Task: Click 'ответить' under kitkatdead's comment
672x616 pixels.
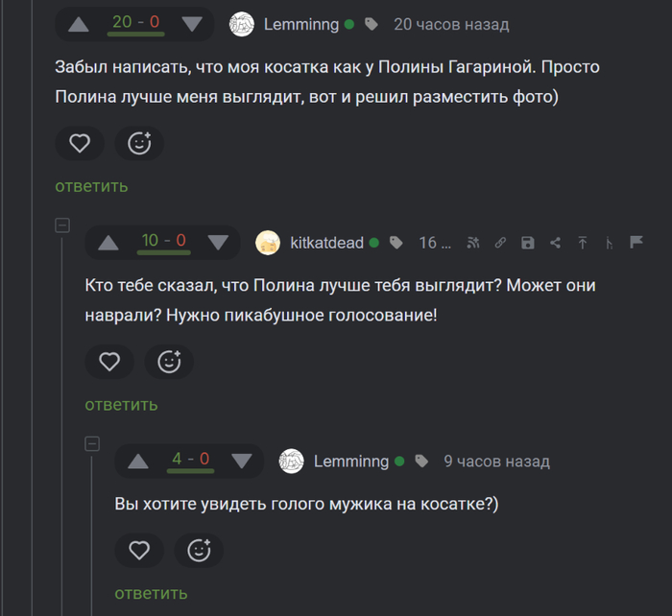Action: [121, 405]
